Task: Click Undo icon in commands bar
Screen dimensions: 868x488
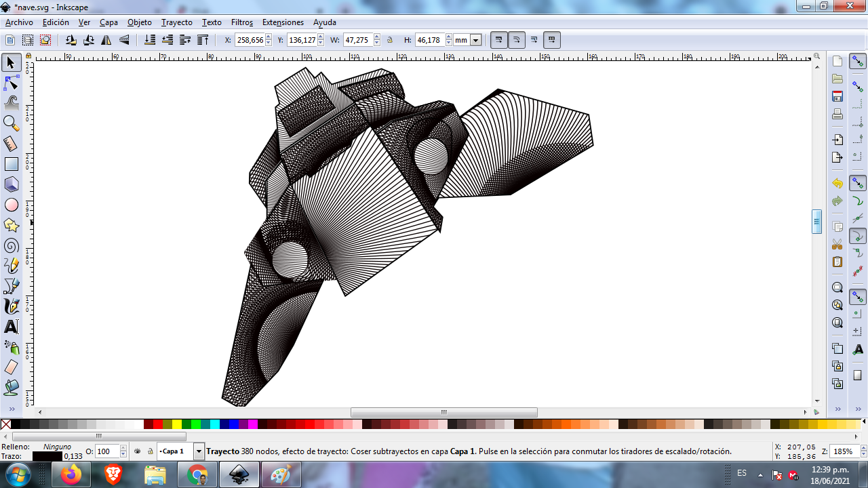Action: pos(837,184)
